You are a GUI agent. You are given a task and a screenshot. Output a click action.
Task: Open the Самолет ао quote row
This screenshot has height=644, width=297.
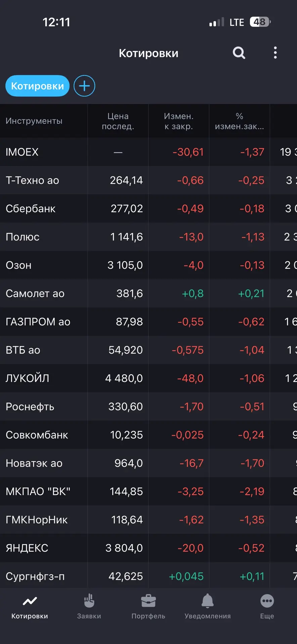click(148, 293)
